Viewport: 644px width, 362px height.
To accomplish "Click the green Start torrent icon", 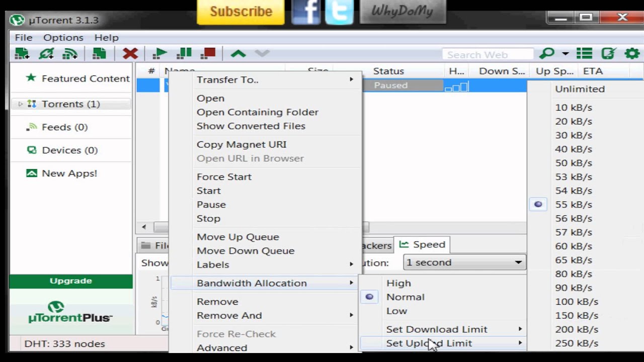I will coord(160,53).
